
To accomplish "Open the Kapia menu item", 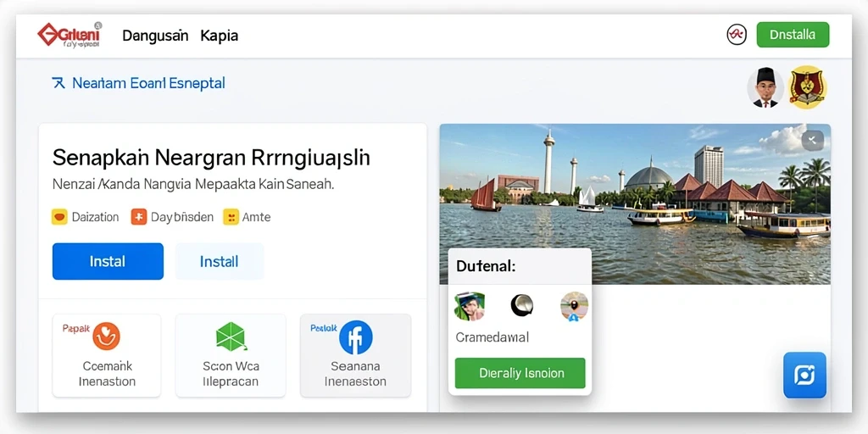I will point(220,36).
